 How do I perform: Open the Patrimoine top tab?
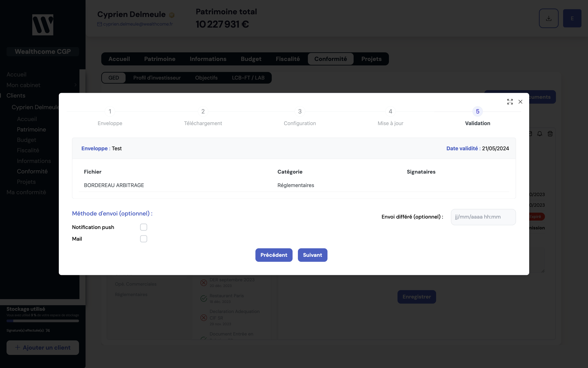pyautogui.click(x=160, y=59)
